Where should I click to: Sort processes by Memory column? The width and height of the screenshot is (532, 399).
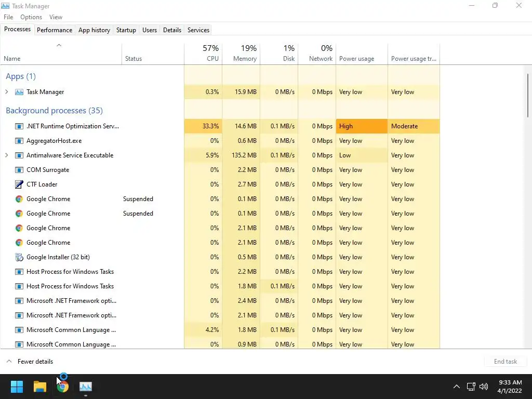pos(241,54)
